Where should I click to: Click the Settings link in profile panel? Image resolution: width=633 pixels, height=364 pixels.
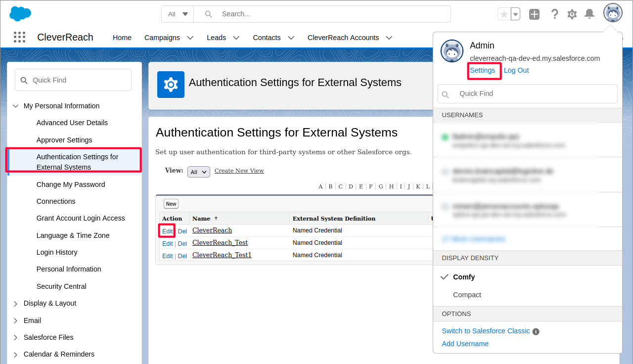pos(483,70)
